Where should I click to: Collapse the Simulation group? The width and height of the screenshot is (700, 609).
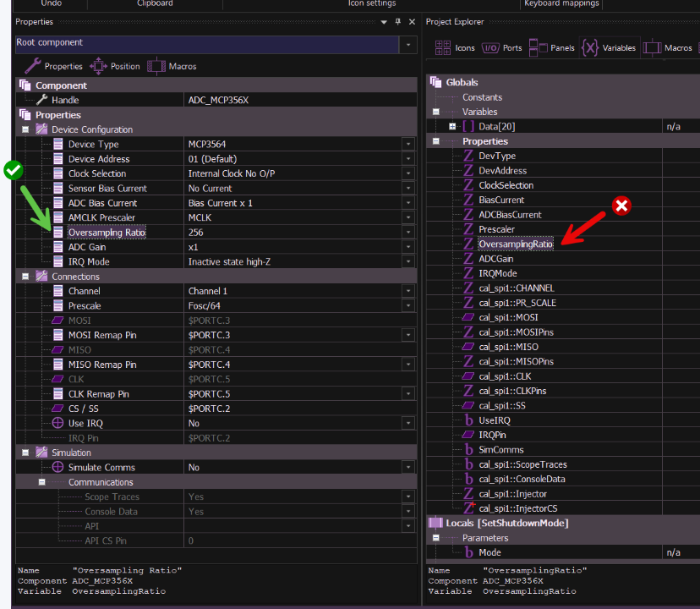(x=25, y=453)
